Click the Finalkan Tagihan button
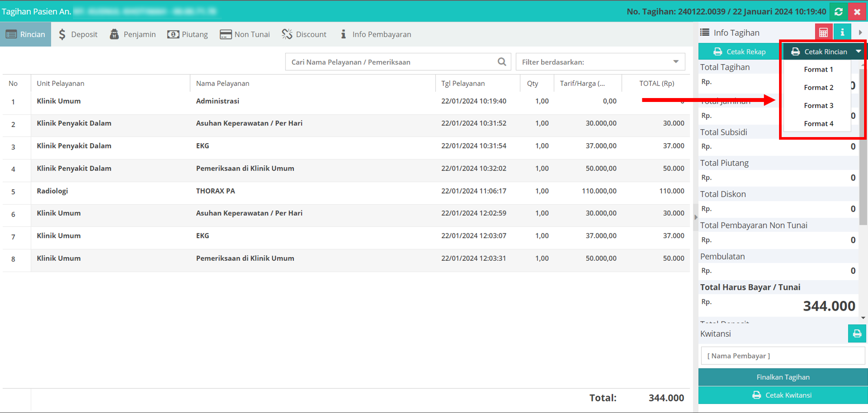 [x=783, y=377]
